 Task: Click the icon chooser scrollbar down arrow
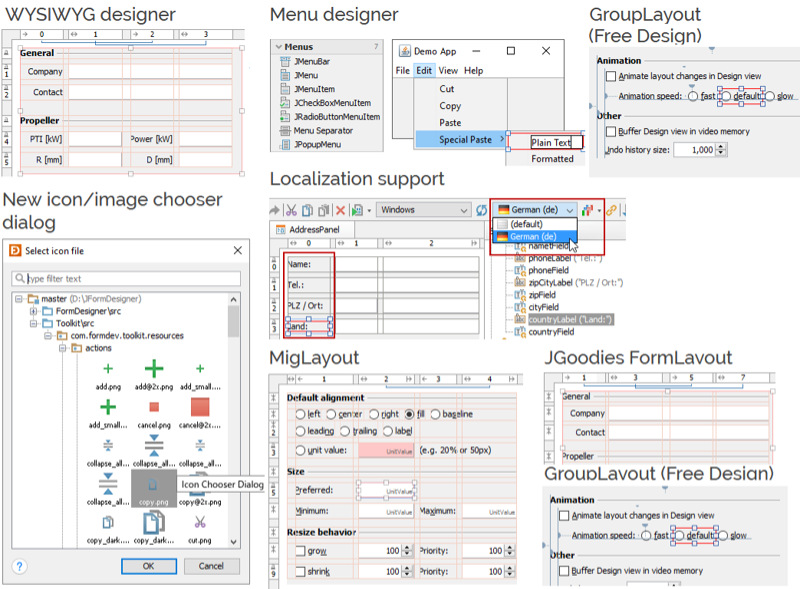[234, 542]
